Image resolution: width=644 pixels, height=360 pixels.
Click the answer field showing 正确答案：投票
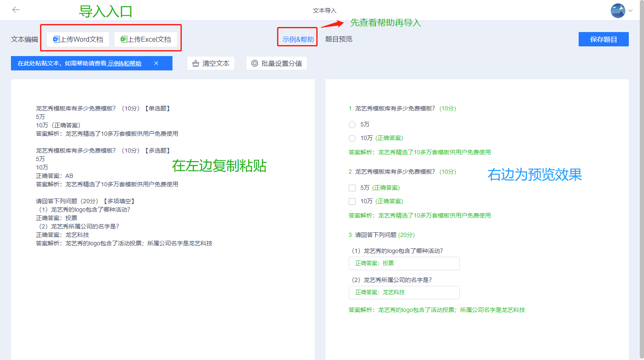coord(404,263)
